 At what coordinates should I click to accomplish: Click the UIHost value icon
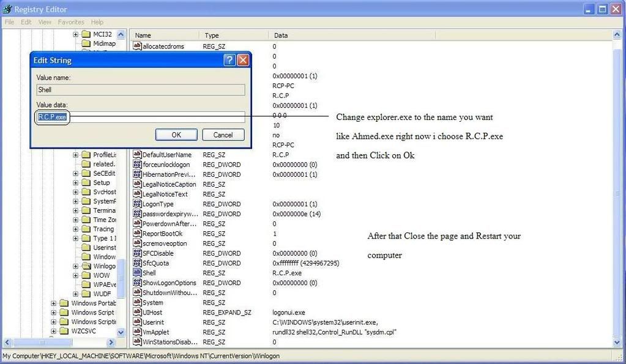[137, 312]
